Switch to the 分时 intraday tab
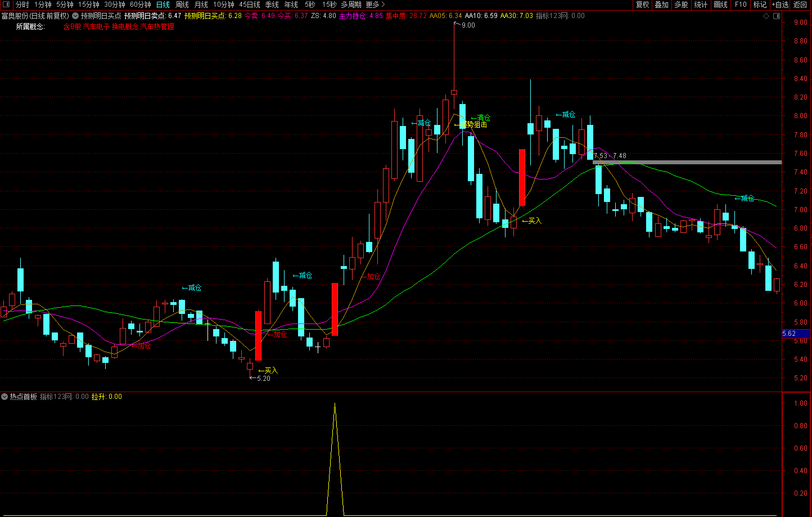Viewport: 812px width, 517px height. tap(22, 5)
